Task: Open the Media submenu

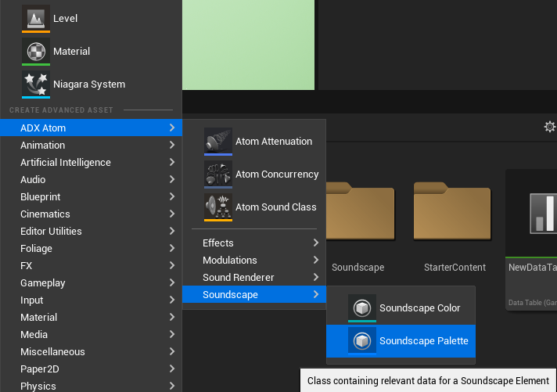Action: [91, 335]
